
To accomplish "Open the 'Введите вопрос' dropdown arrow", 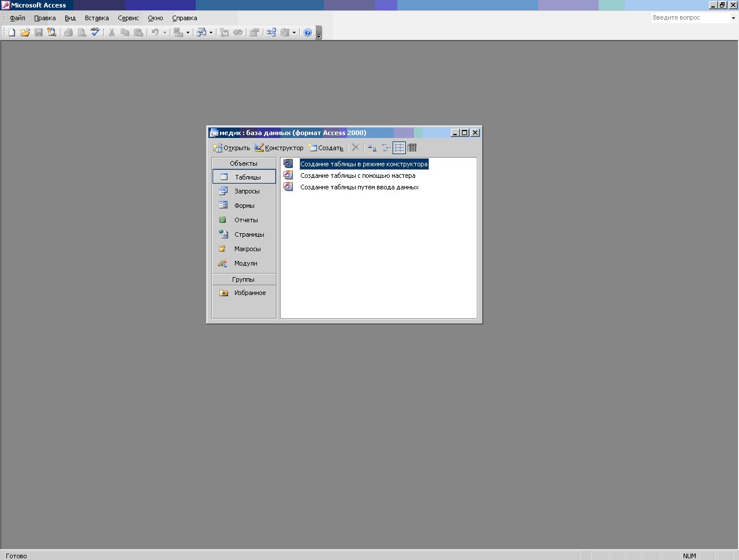I will [x=733, y=18].
